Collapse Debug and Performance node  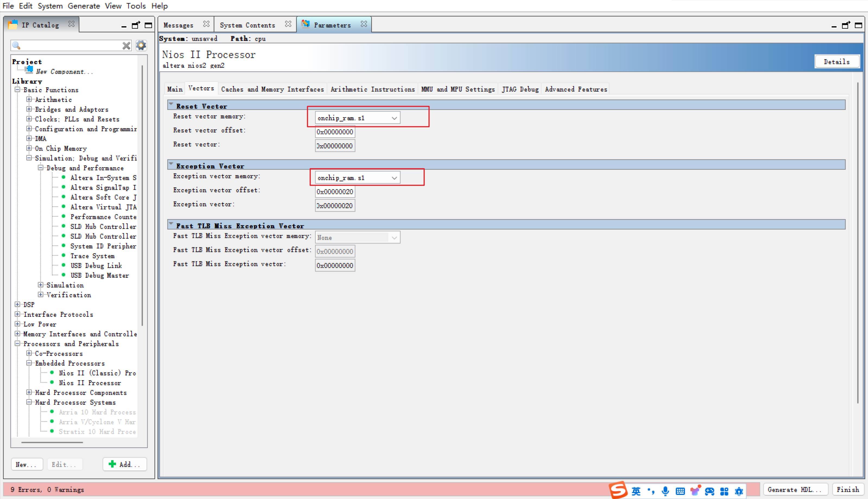click(40, 168)
